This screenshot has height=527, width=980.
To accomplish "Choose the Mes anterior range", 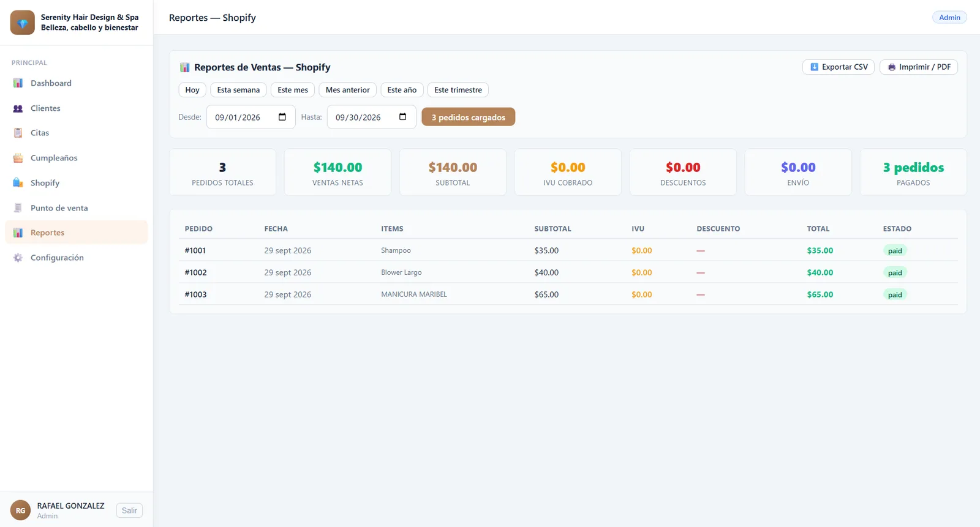I will click(348, 90).
